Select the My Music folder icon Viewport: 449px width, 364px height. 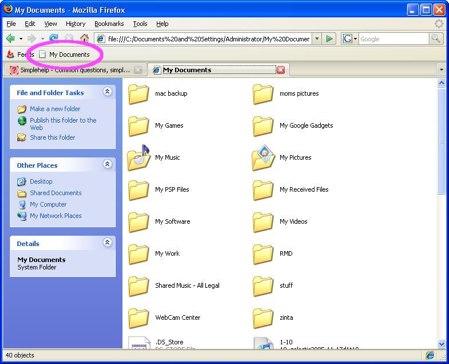(x=138, y=157)
